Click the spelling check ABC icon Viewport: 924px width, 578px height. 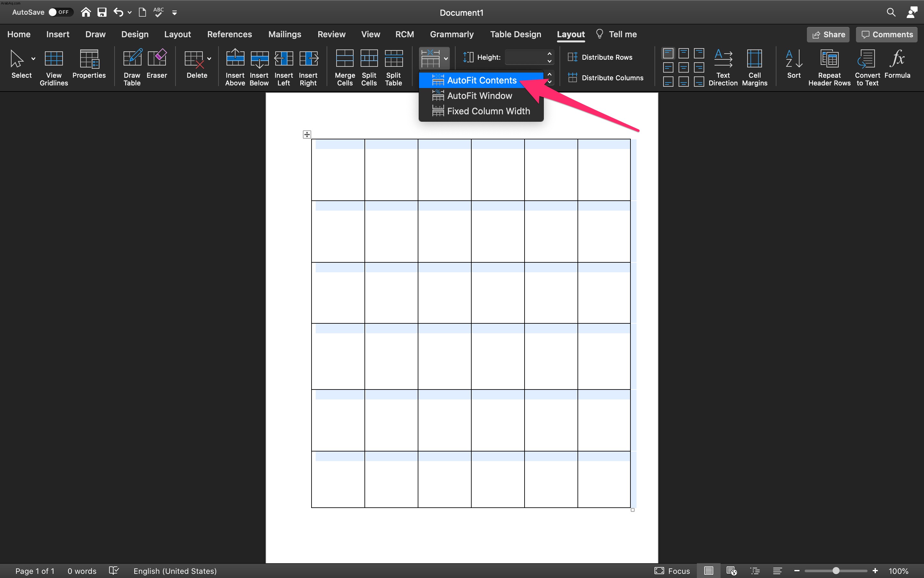point(158,12)
